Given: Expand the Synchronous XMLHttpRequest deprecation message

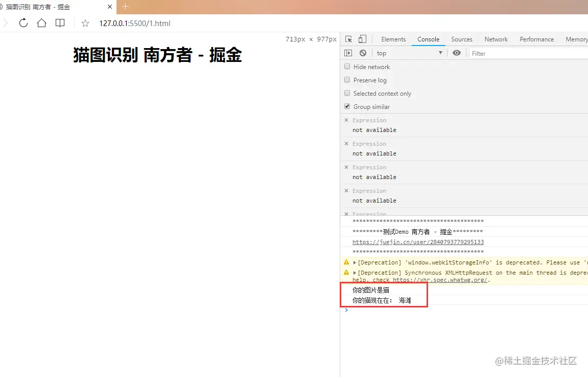Looking at the screenshot, I should [x=355, y=273].
